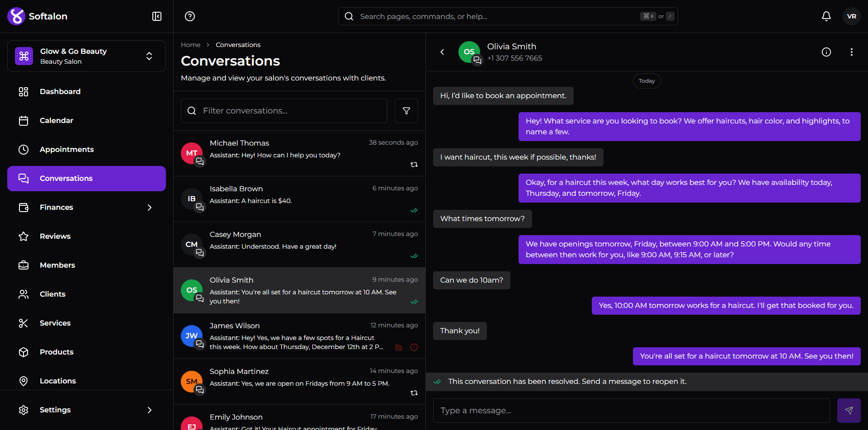Click the Olivia Smith phone number
Screen dimensions: 868x430
click(514, 58)
